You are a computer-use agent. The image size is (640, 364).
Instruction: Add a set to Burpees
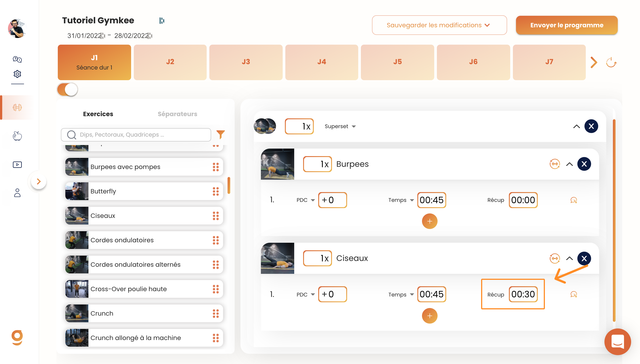pyautogui.click(x=429, y=221)
